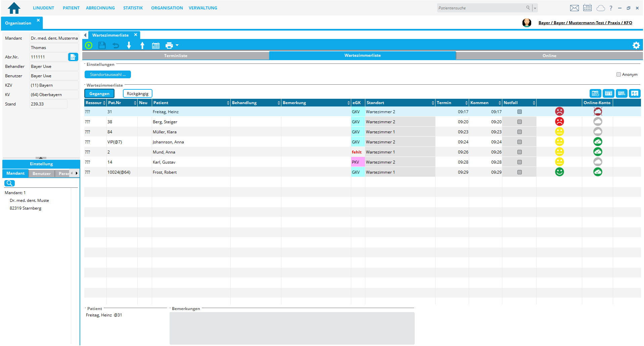The height and width of the screenshot is (346, 644).
Task: Open the calendar icon in the blue toolbar
Action: pyautogui.click(x=156, y=46)
